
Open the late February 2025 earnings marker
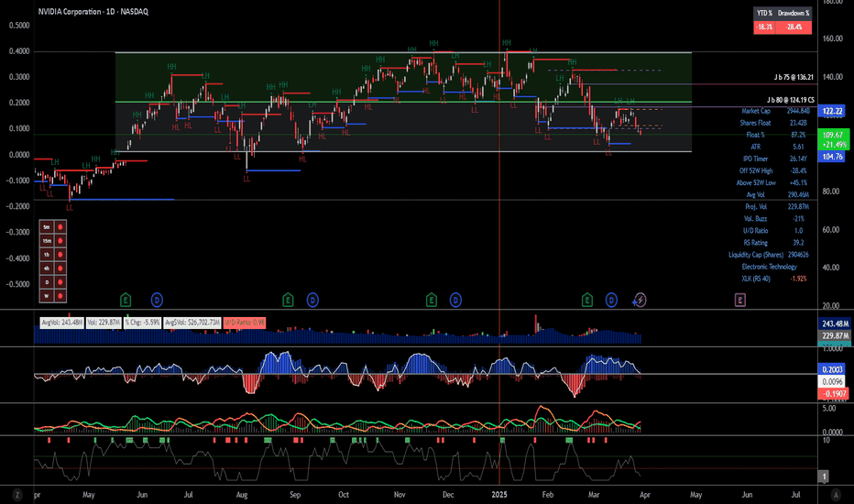click(587, 300)
